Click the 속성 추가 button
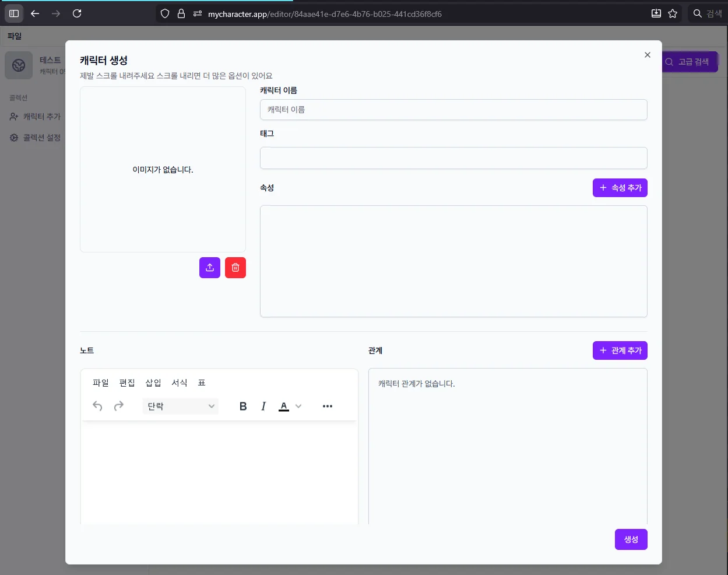 (x=620, y=188)
